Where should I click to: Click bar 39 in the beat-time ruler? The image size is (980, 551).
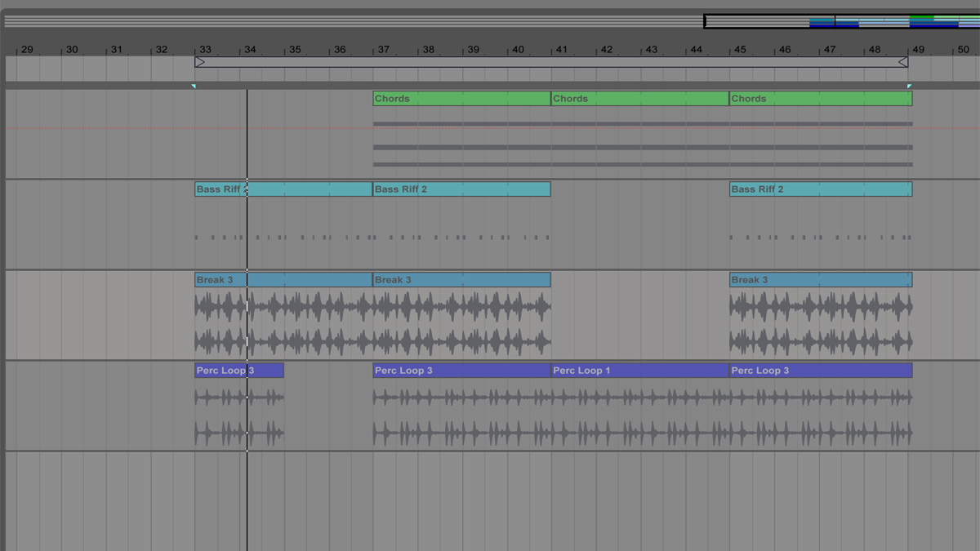click(473, 50)
